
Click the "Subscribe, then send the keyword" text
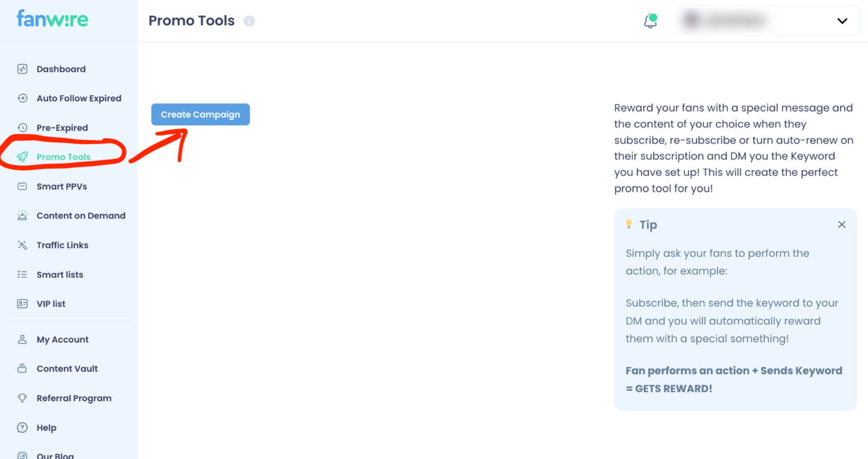coord(732,321)
